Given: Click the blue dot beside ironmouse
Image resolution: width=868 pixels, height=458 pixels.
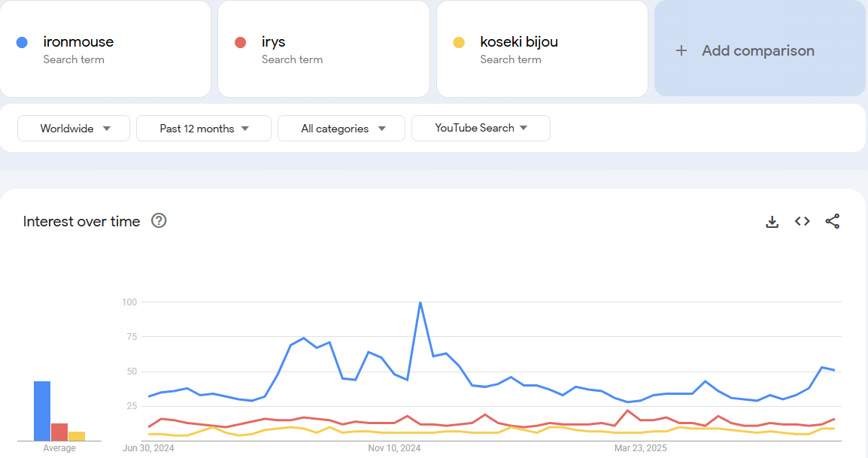Looking at the screenshot, I should 23,42.
